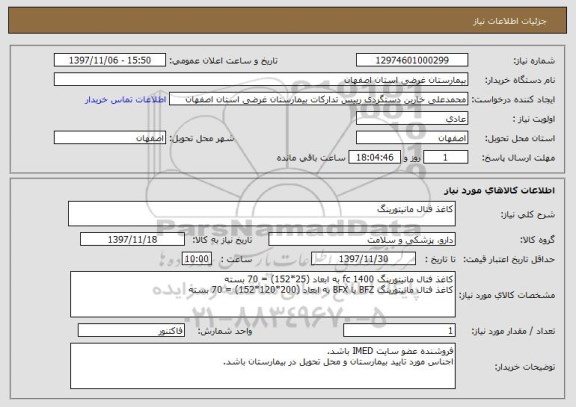The image size is (576, 407).
Task: Click the buyer notes text box mentioning IMED
Action: click(263, 366)
